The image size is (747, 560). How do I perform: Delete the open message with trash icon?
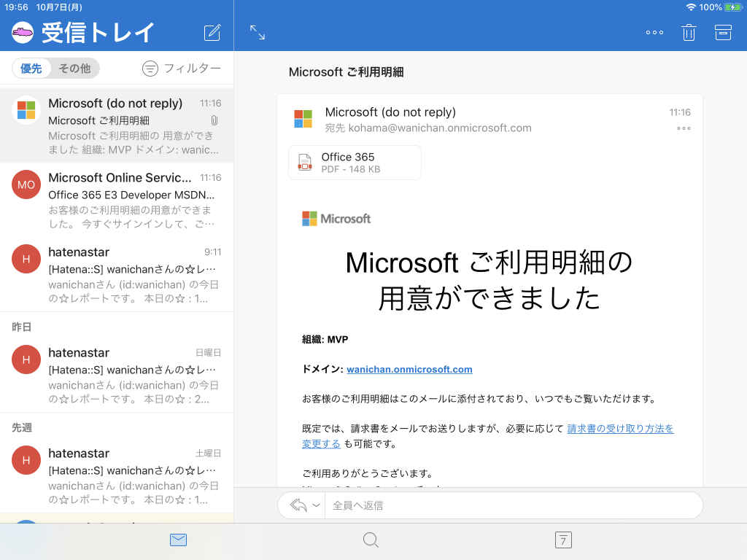pos(689,32)
